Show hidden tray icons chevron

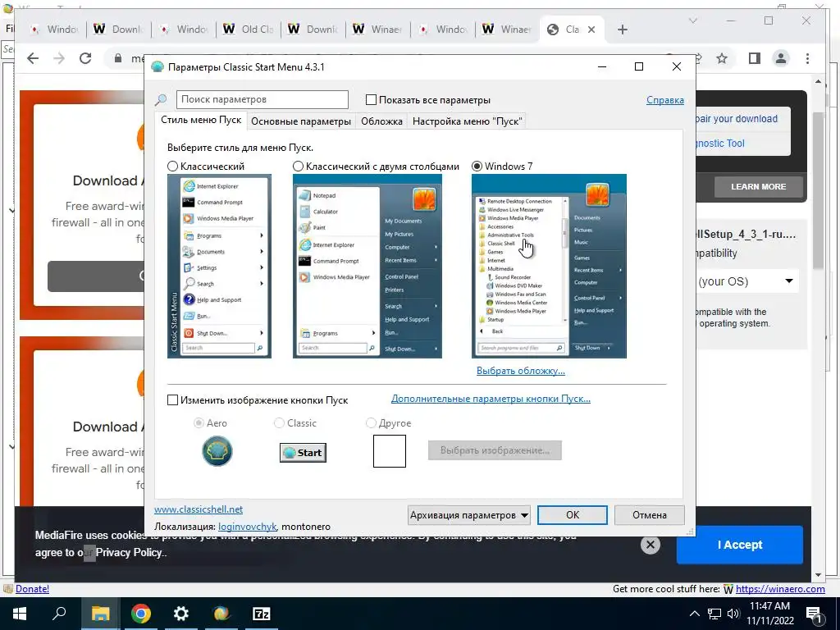click(x=694, y=614)
